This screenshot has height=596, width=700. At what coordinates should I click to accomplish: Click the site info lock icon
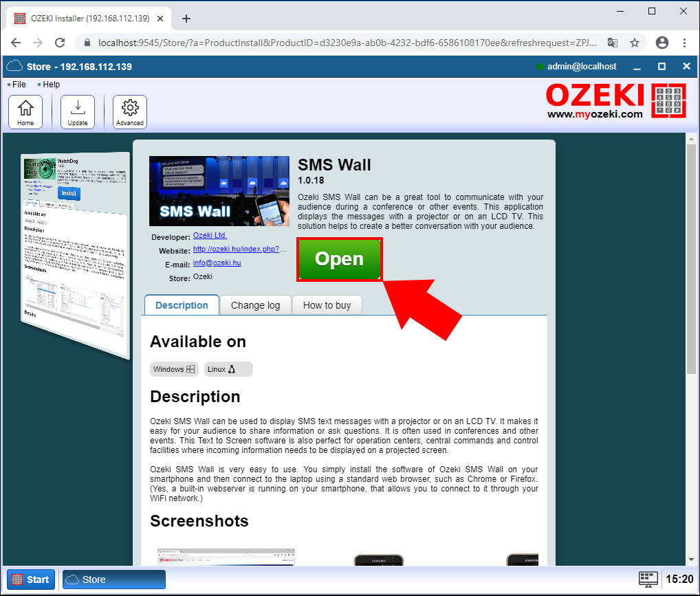coord(87,43)
